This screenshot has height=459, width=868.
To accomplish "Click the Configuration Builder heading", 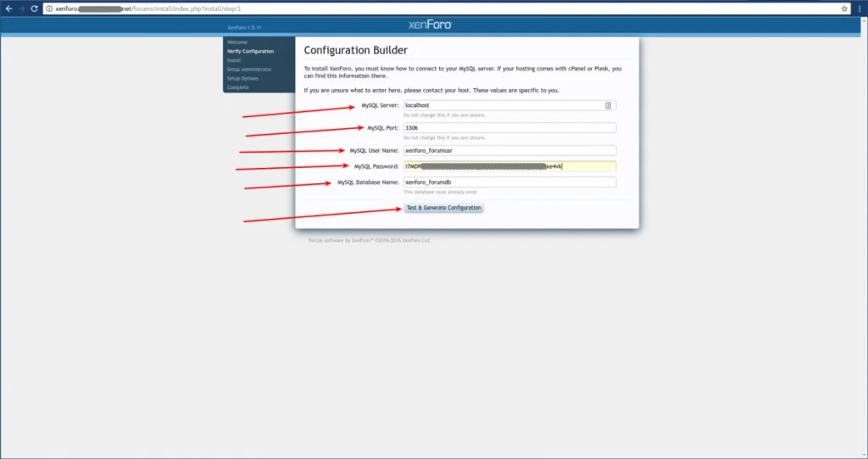I will click(x=355, y=50).
